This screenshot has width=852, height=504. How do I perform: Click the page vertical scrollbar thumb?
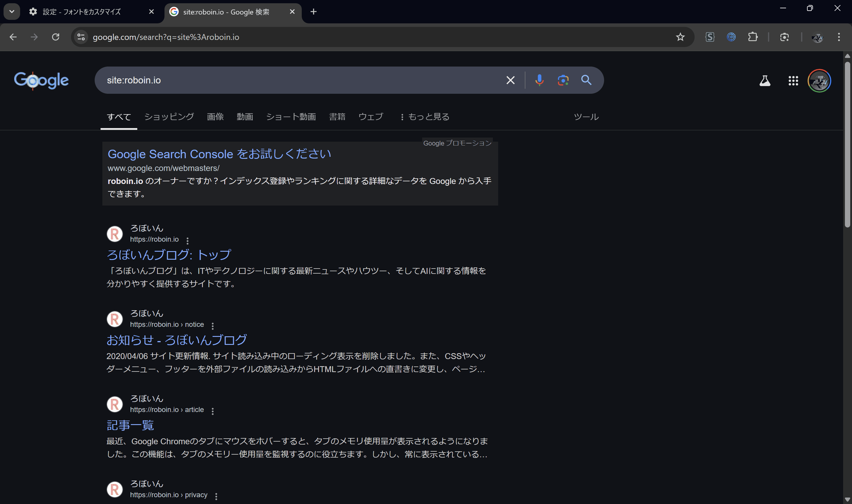pyautogui.click(x=847, y=144)
